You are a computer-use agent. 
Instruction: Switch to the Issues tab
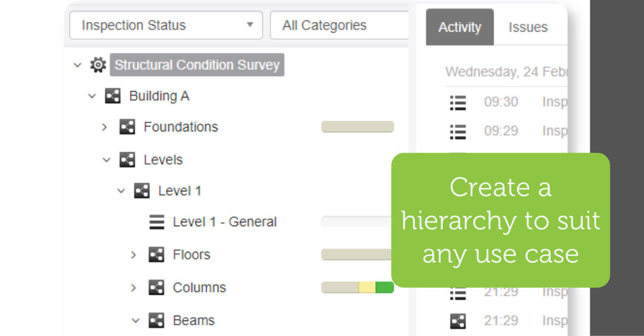(x=528, y=27)
